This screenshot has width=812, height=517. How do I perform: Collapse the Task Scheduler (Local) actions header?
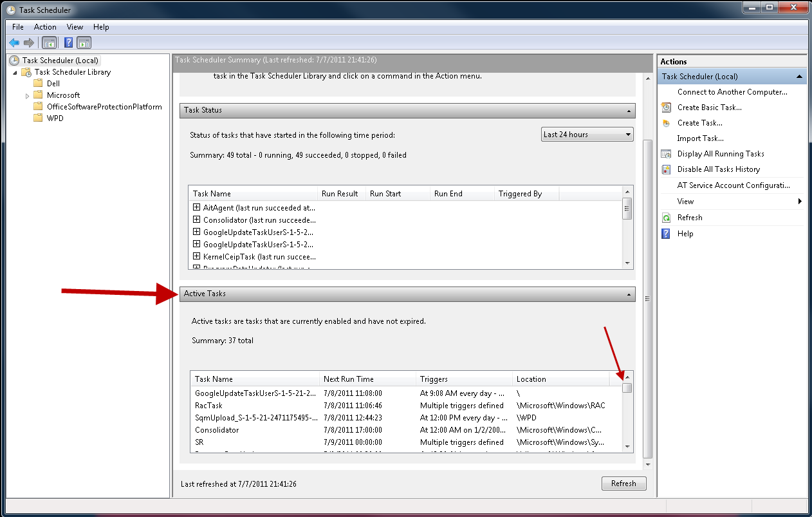coord(800,77)
